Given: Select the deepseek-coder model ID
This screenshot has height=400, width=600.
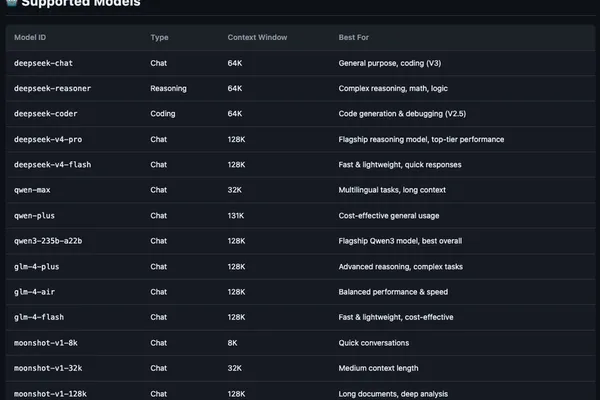Looking at the screenshot, I should coord(46,114).
